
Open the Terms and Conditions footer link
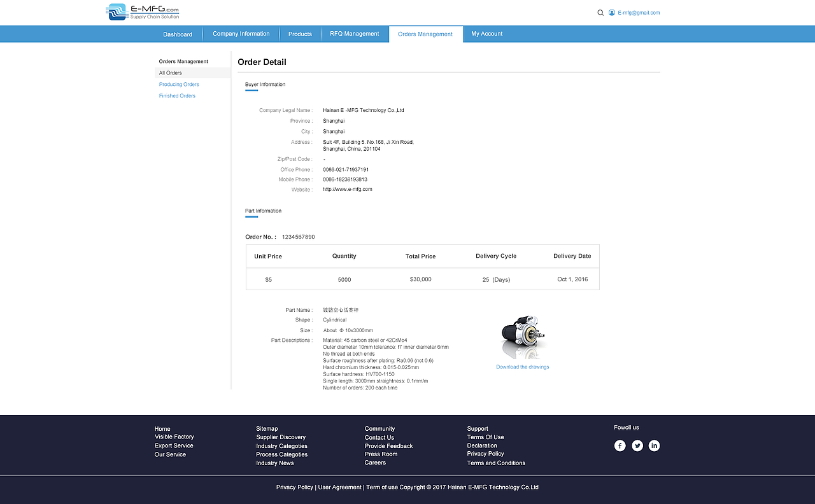(497, 463)
